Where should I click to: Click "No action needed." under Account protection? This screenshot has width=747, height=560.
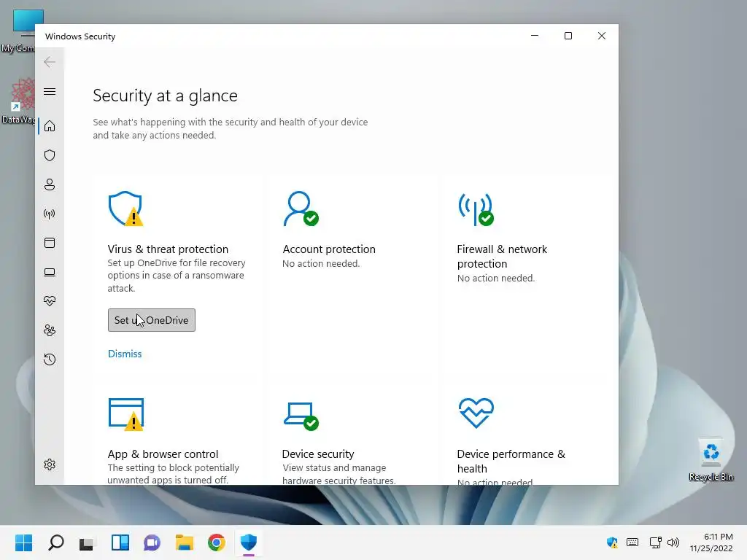pos(321,263)
